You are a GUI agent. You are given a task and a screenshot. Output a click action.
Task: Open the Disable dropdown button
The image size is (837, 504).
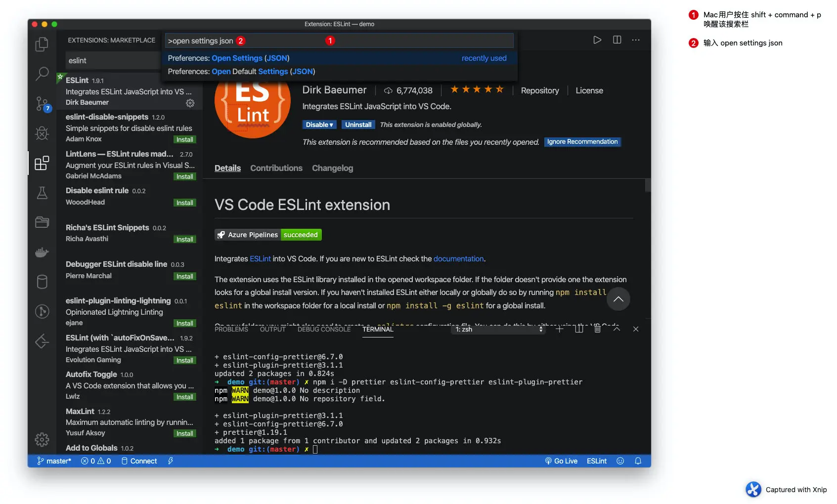[x=319, y=125]
